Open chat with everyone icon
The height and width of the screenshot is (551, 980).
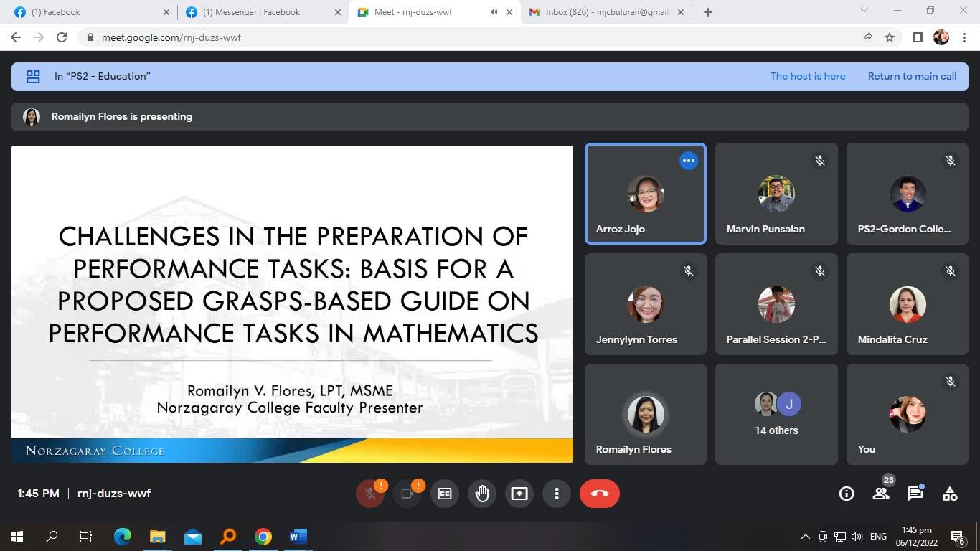point(915,494)
